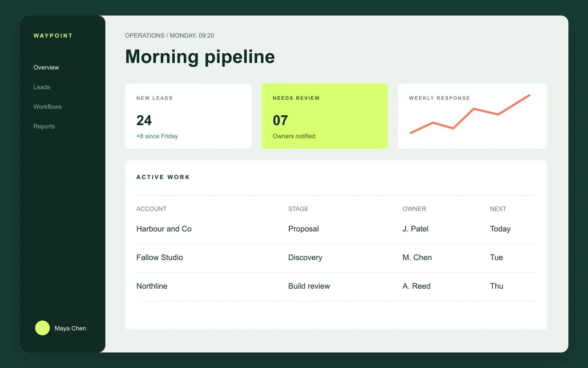The height and width of the screenshot is (368, 588).
Task: Select the Northline account row
Action: coord(336,286)
